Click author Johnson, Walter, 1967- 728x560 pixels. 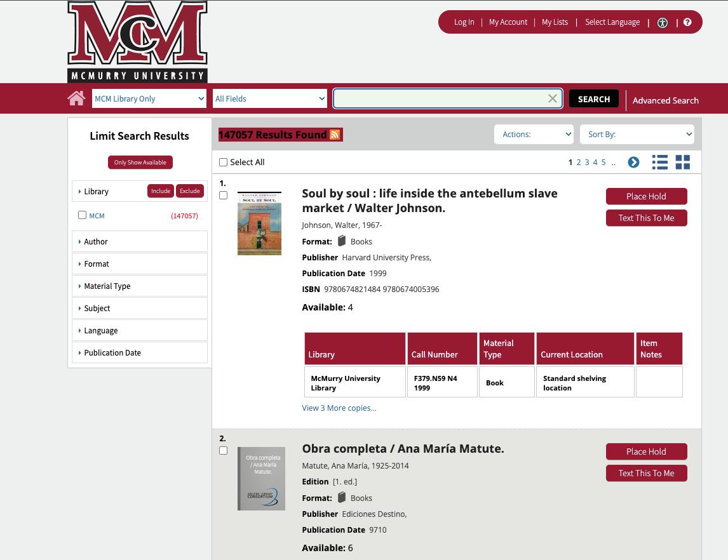342,225
